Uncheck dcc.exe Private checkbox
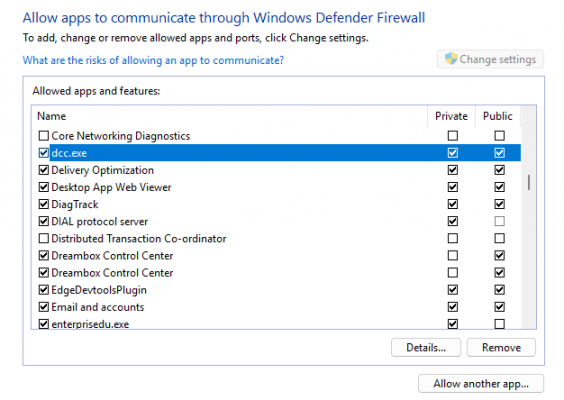Screen dimensions: 564x400 [x=452, y=153]
